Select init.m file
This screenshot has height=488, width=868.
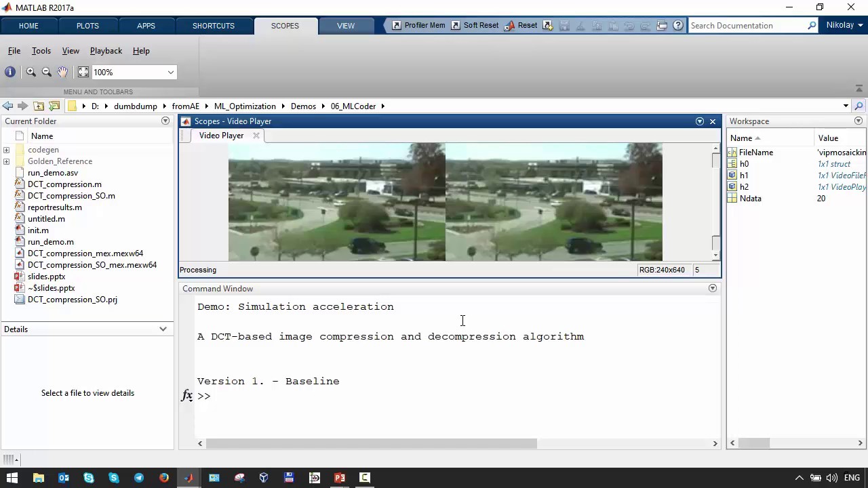(x=38, y=230)
